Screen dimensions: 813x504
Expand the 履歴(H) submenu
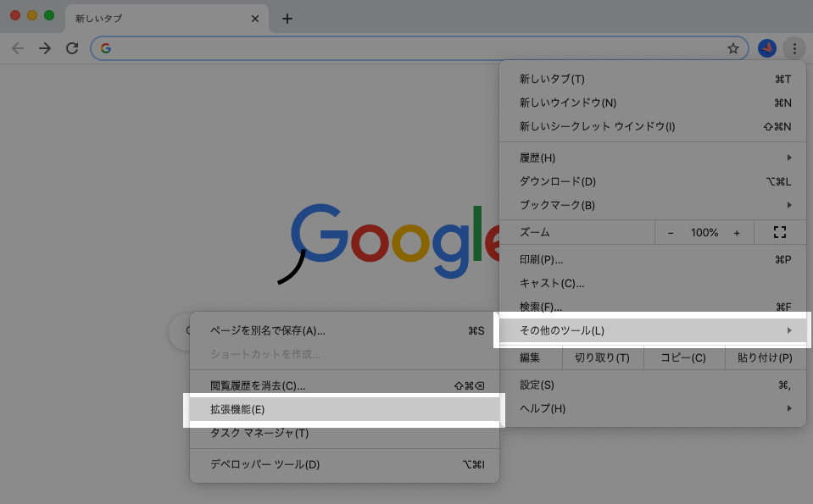click(x=653, y=158)
